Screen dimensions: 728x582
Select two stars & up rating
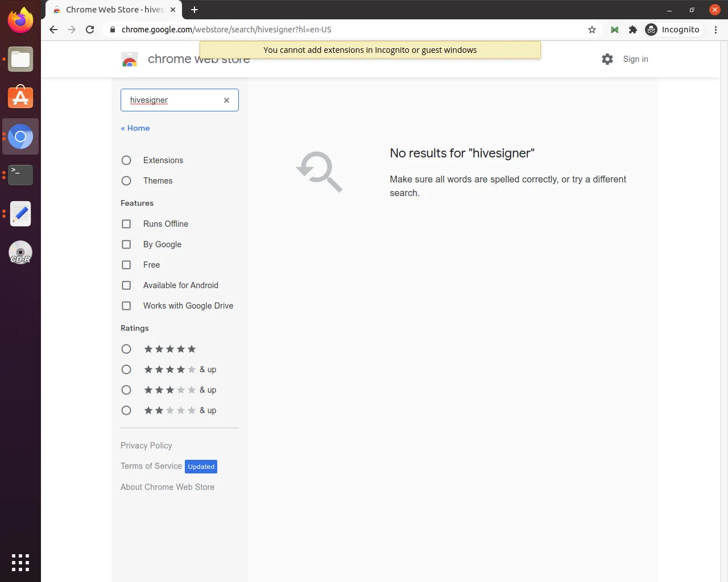click(126, 410)
